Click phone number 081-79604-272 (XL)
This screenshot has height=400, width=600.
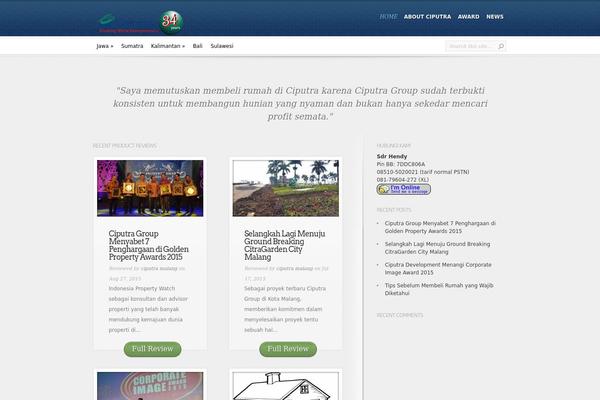(403, 180)
